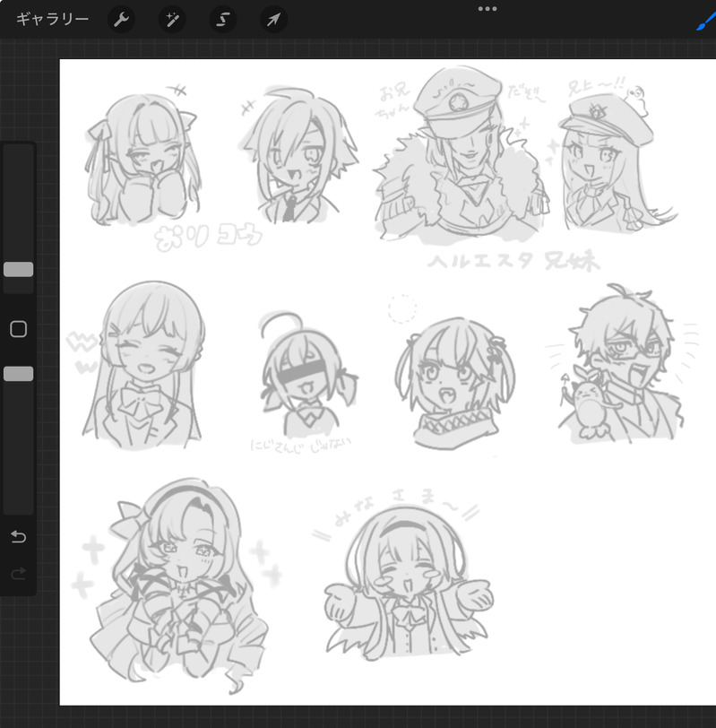
Task: Tap the three-dot multitasking indicator
Action: point(487,8)
